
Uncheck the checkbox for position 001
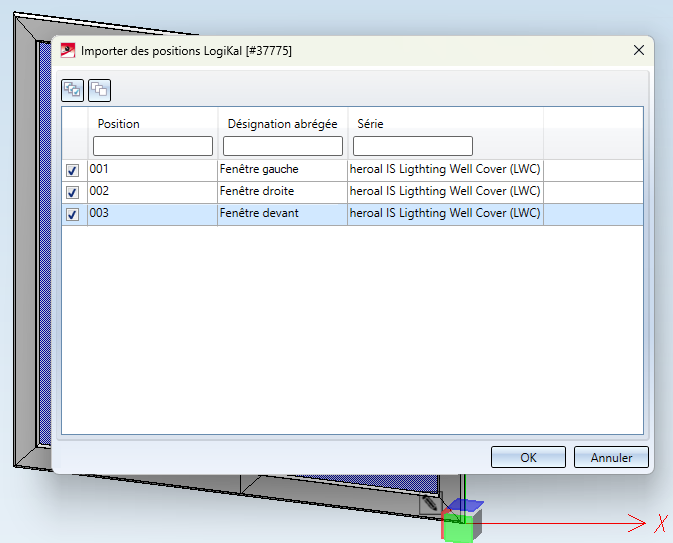coord(73,170)
